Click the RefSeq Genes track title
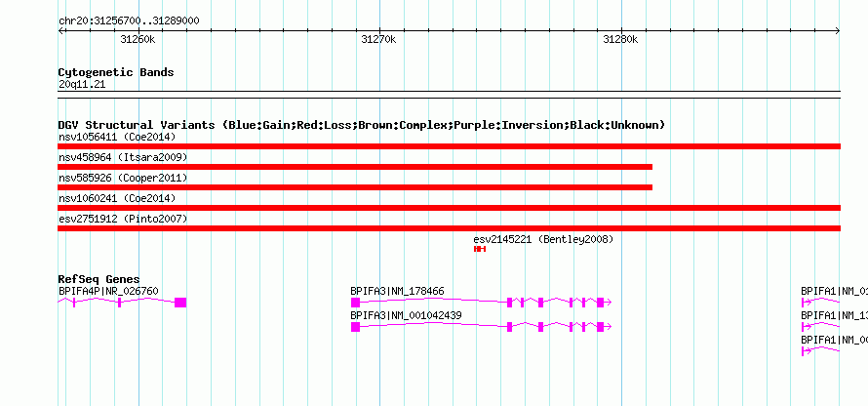The width and height of the screenshot is (868, 406). pos(99,280)
